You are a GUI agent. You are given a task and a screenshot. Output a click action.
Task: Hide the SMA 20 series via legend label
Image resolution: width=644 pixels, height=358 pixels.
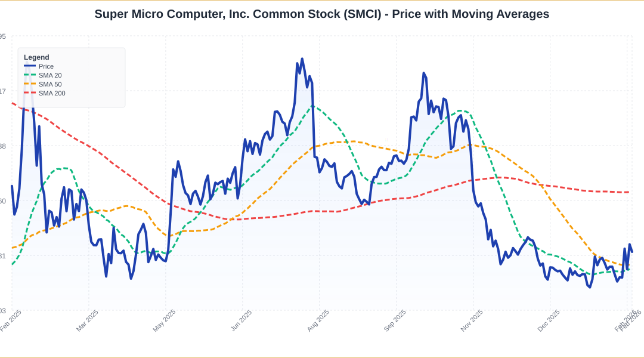click(50, 75)
